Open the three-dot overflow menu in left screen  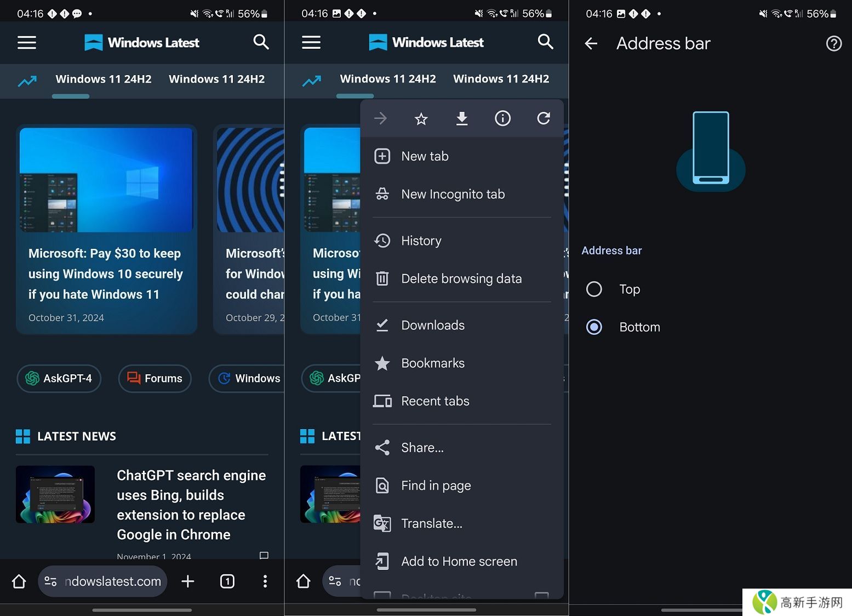[265, 581]
